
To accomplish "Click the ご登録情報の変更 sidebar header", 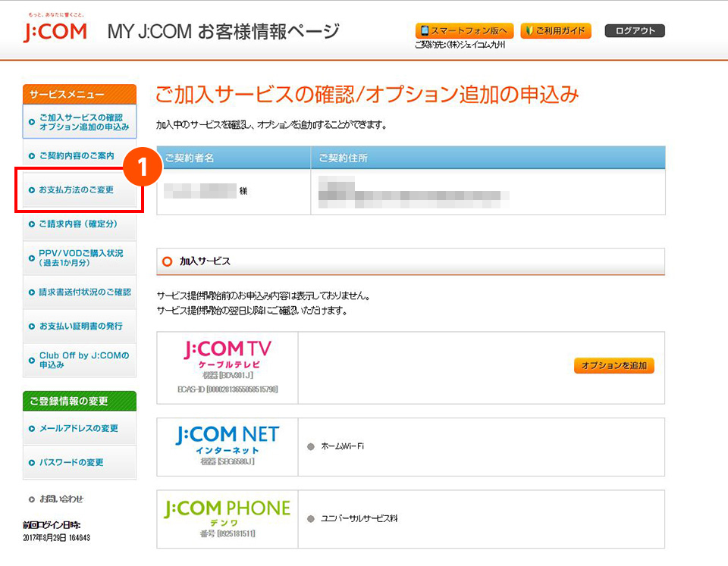I will click(x=80, y=402).
